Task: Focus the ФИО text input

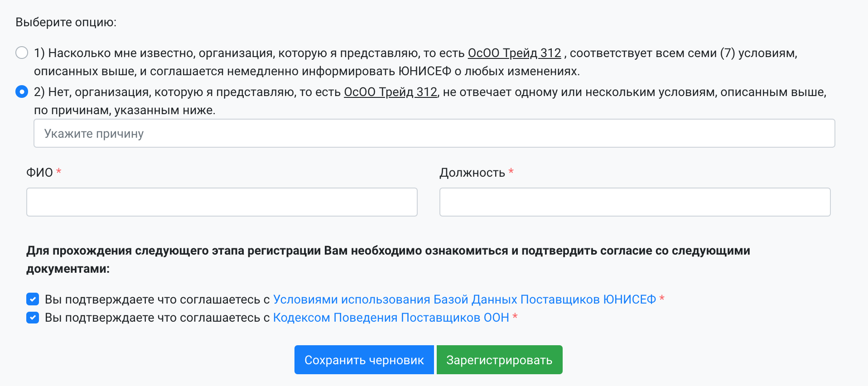Action: tap(222, 202)
